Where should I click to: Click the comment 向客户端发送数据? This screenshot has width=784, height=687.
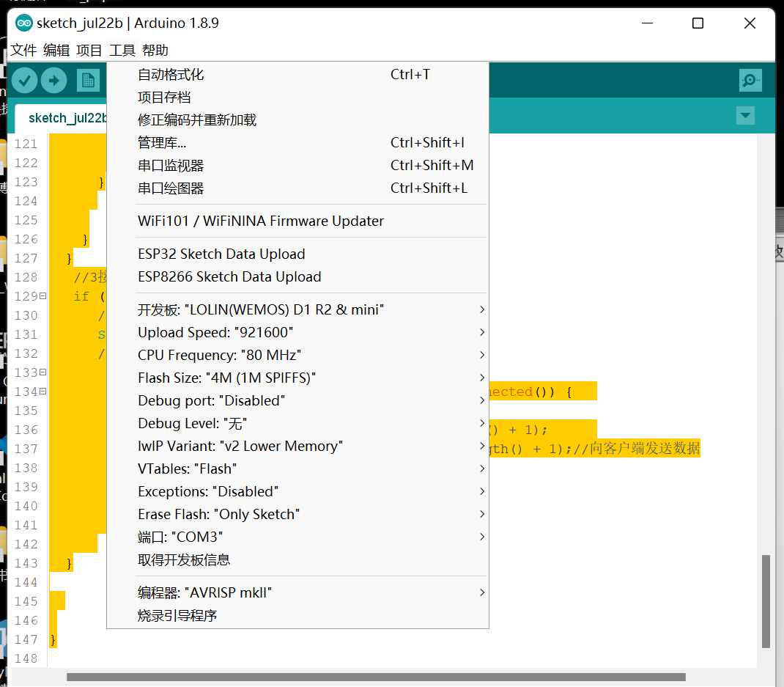pos(637,448)
